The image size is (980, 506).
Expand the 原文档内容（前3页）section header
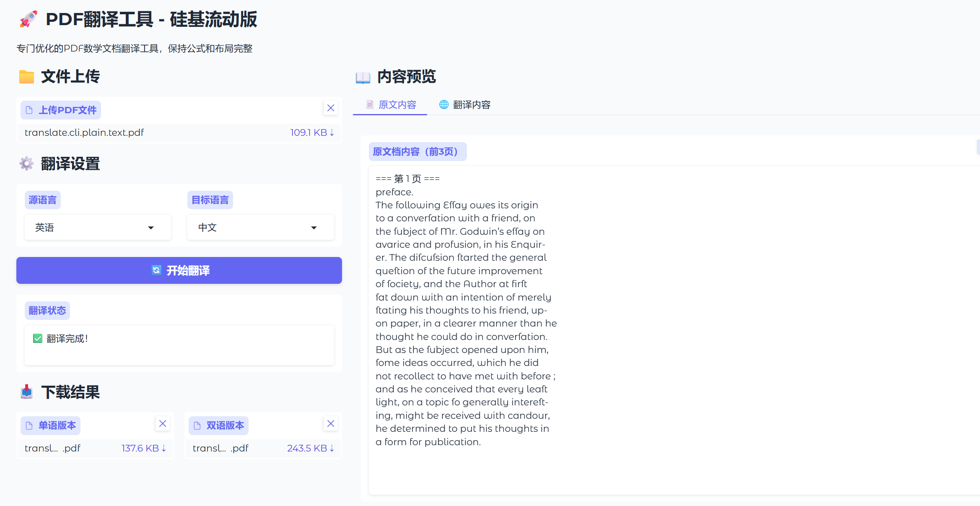coord(417,151)
